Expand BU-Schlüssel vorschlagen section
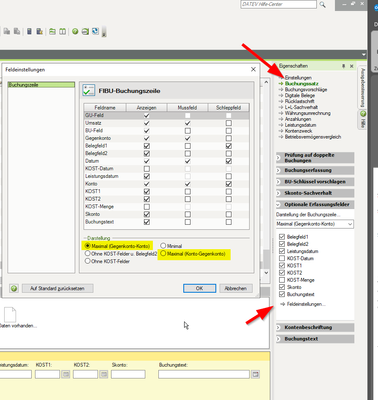The width and height of the screenshot is (378, 400). 315,182
